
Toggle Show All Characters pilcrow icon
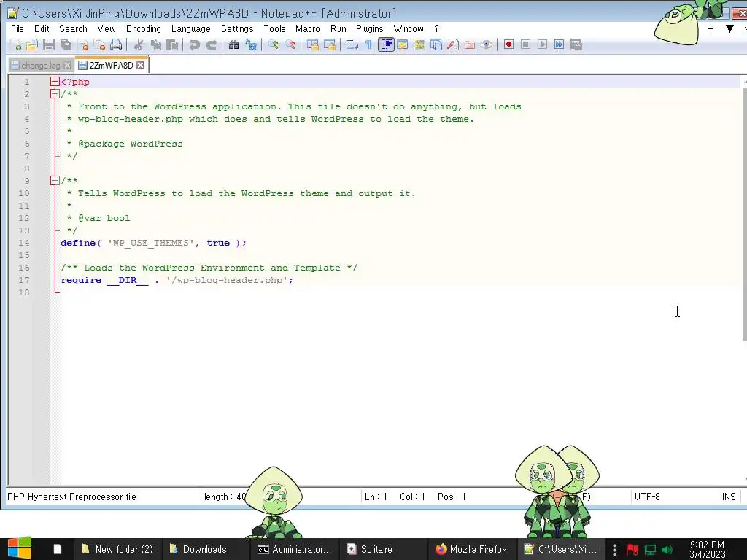tap(368, 44)
